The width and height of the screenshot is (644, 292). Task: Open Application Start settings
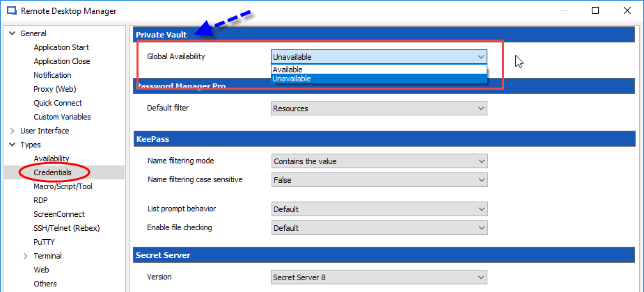(x=61, y=47)
